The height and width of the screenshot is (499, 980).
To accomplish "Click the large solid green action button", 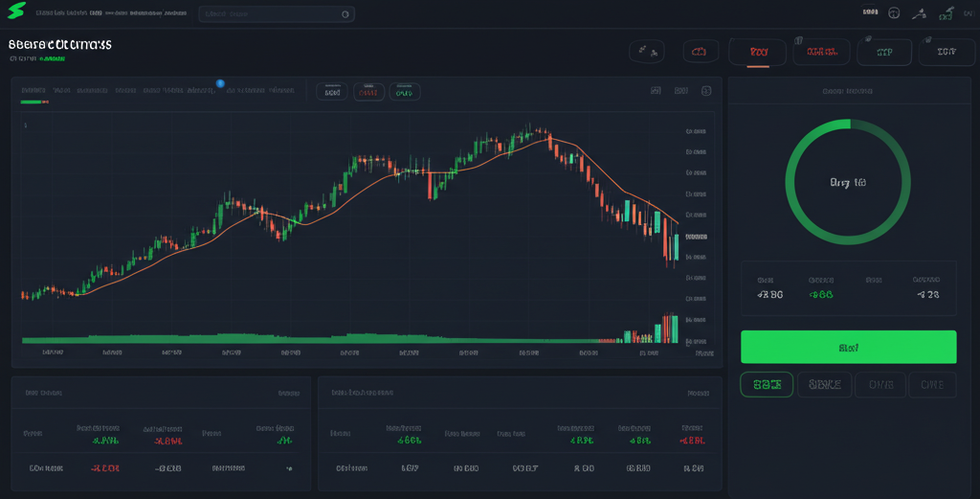I will pyautogui.click(x=848, y=347).
